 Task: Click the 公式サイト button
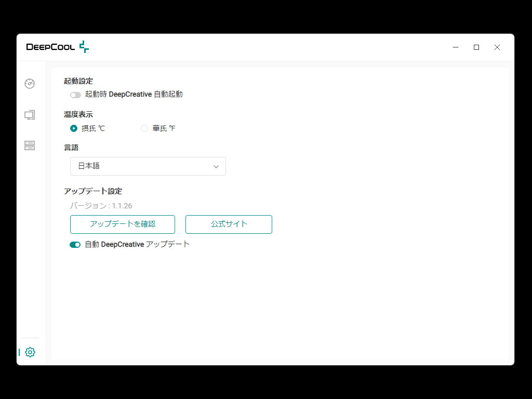tap(229, 224)
